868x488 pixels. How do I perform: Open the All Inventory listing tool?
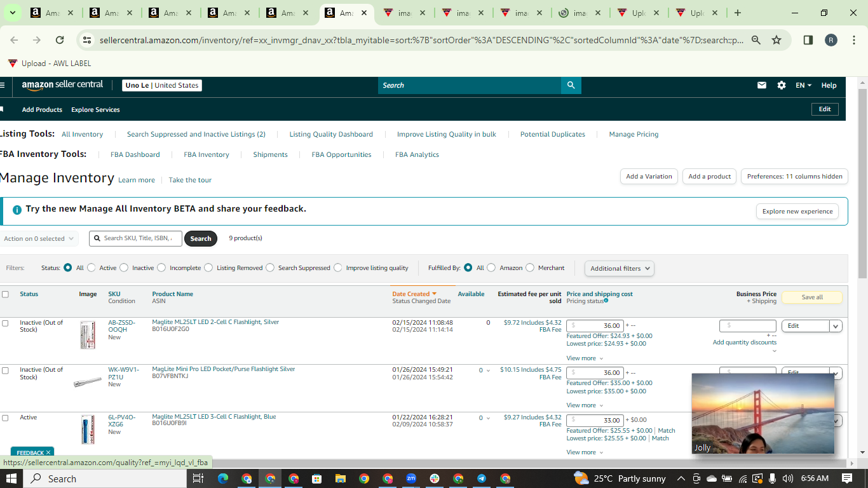82,134
